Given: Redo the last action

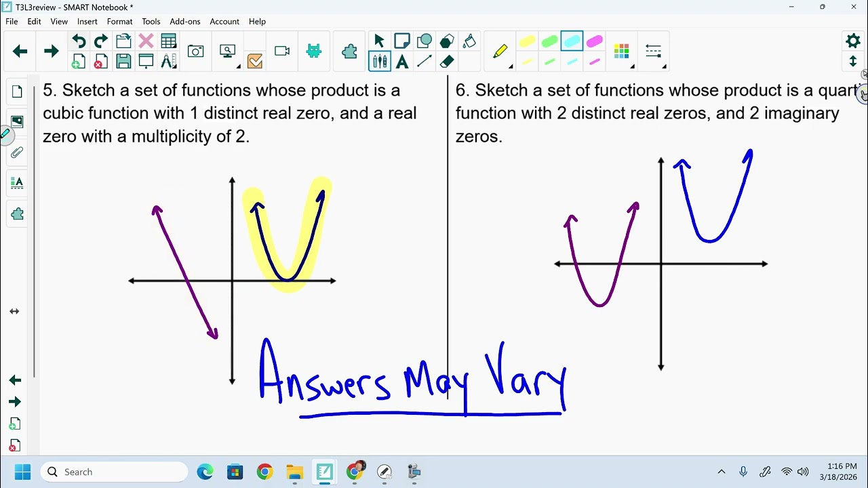Looking at the screenshot, I should tap(101, 41).
